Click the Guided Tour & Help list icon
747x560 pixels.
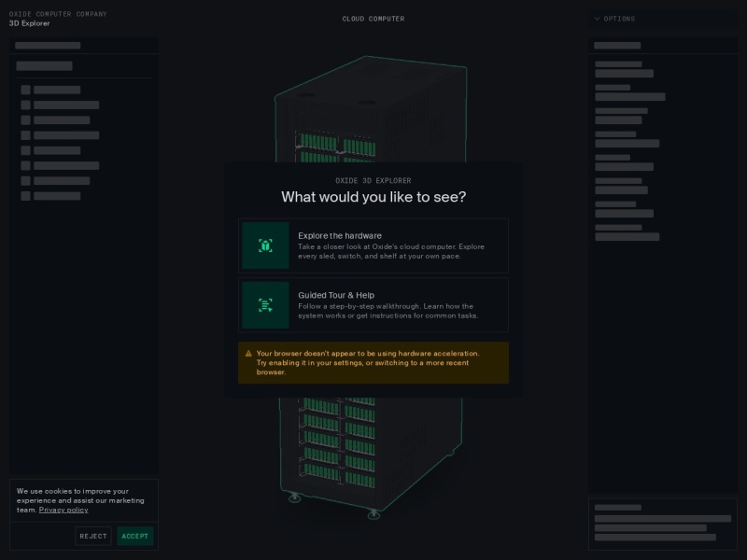click(265, 305)
